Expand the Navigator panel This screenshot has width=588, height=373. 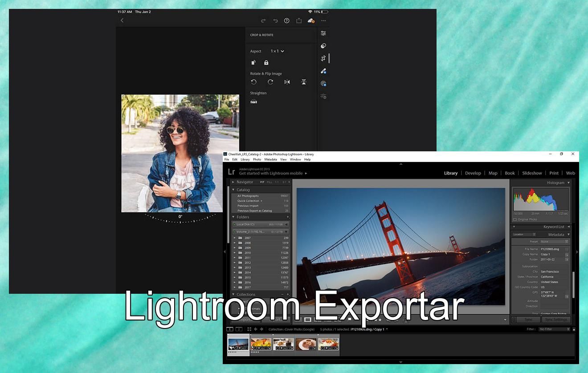(233, 182)
